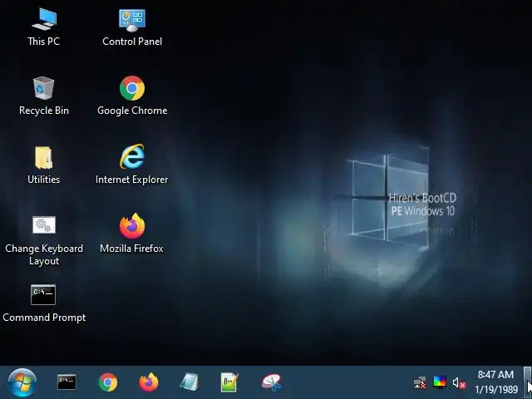Click the disconnected network tray icon
The image size is (532, 399).
click(x=420, y=382)
